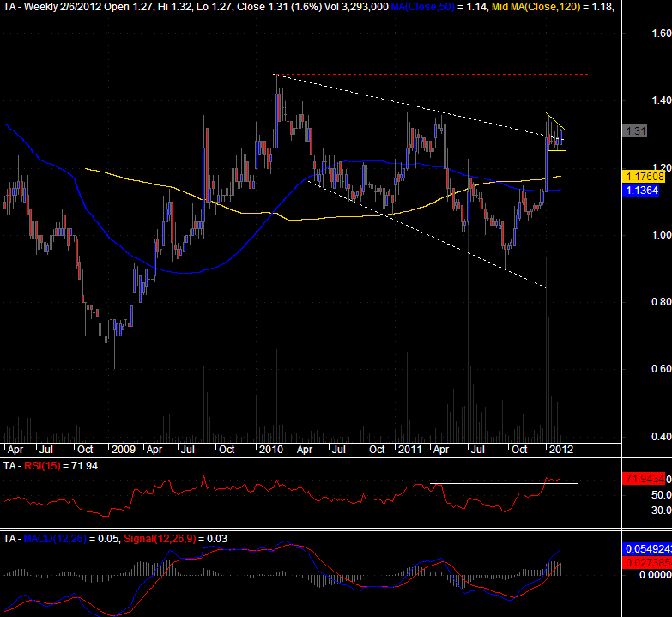672x617 pixels.
Task: Click the Vol 3,293,000 reading in header
Action: [357, 7]
